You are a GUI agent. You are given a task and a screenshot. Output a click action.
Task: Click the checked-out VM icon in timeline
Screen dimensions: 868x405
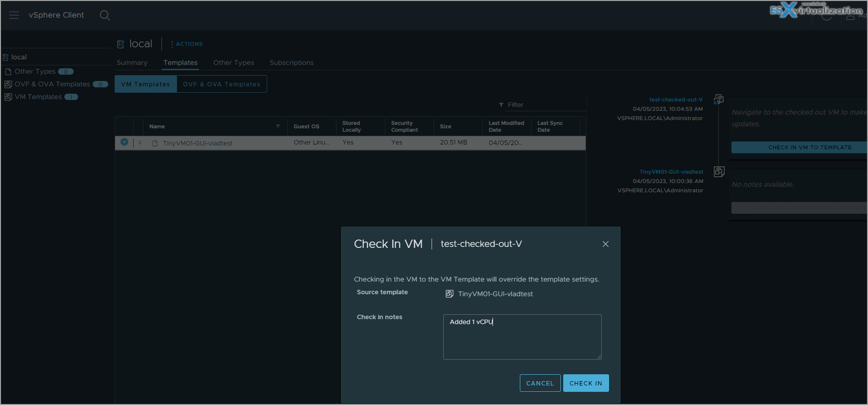coord(719,99)
